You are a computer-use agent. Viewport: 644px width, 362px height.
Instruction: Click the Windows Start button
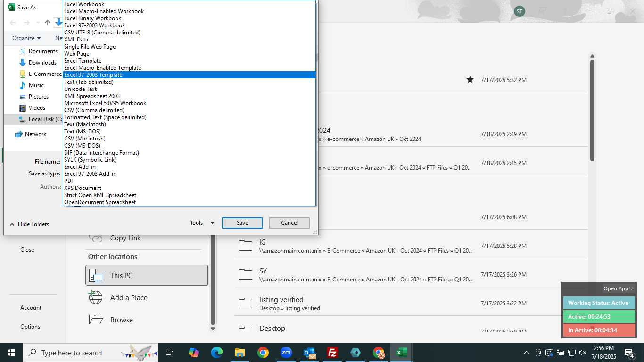coord(11,353)
